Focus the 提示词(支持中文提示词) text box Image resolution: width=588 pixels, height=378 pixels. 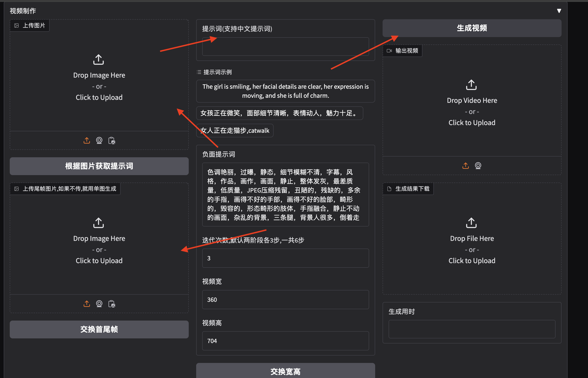(285, 47)
